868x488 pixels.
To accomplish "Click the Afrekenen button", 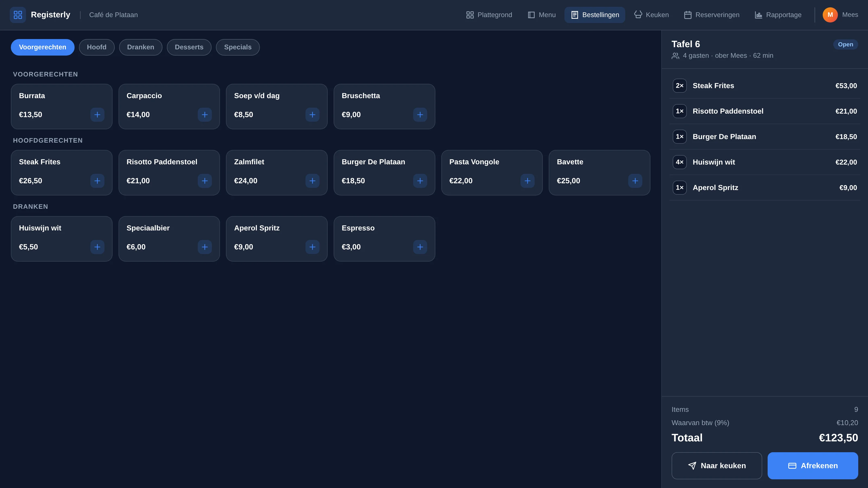I will coord(812,465).
